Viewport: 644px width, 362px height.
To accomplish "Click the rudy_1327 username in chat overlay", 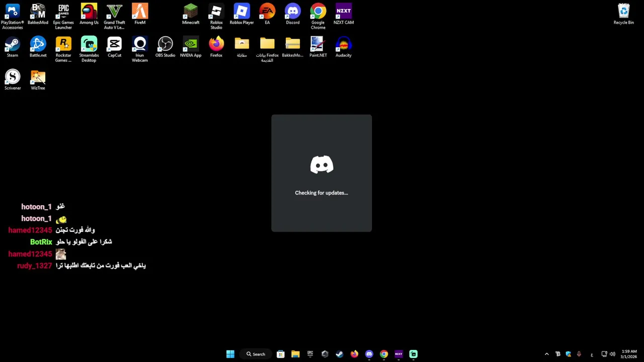I will pyautogui.click(x=34, y=265).
